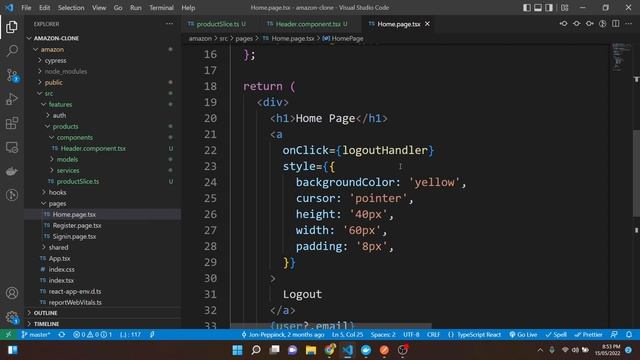Open the Accounts menu in activity bar
Image resolution: width=640 pixels, height=360 pixels.
click(12, 293)
